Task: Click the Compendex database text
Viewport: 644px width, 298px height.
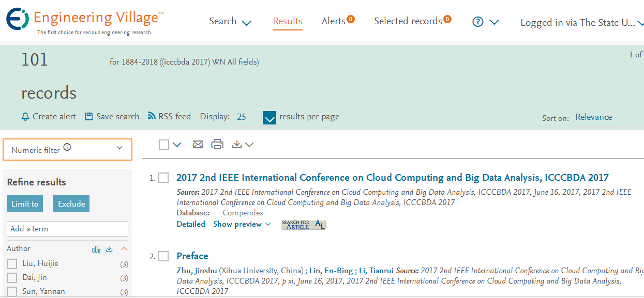Action: pyautogui.click(x=243, y=213)
